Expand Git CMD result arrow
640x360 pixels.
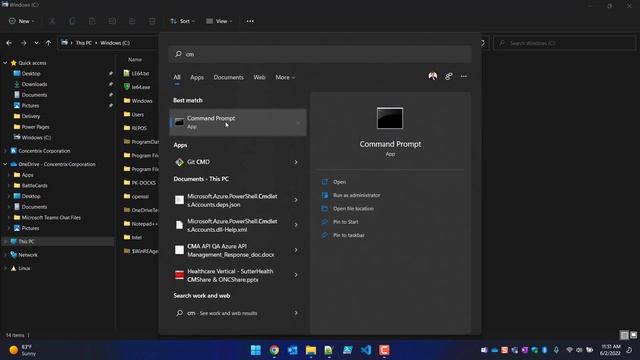(x=296, y=162)
